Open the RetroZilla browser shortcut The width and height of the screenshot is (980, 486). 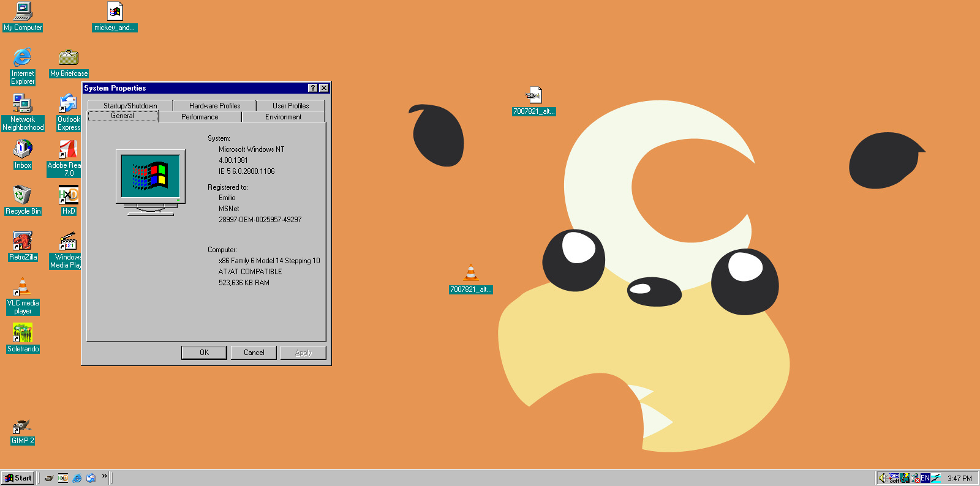coord(23,242)
